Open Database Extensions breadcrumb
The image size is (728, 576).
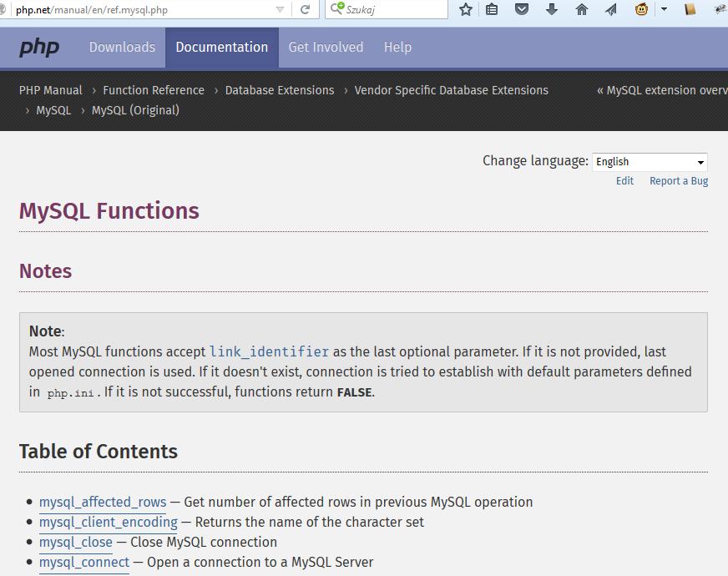[x=280, y=90]
